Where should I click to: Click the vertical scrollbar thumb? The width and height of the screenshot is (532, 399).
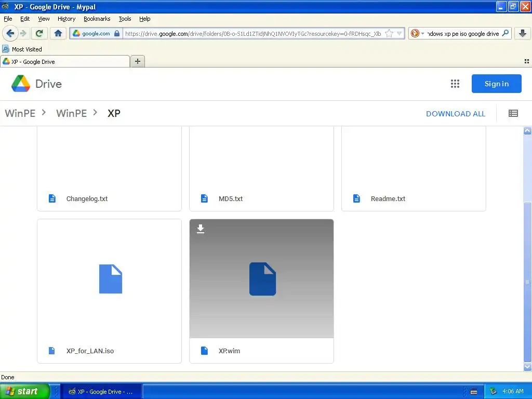coord(527,282)
